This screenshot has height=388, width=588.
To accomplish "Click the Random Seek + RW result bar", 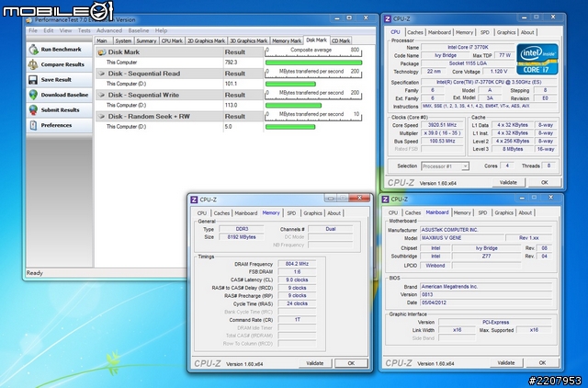I will [290, 127].
